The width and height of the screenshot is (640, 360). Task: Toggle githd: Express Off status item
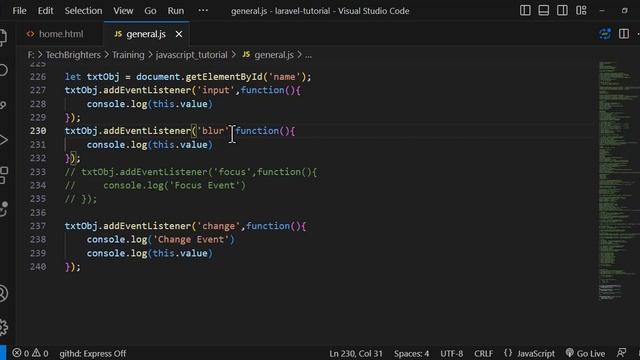pyautogui.click(x=93, y=353)
